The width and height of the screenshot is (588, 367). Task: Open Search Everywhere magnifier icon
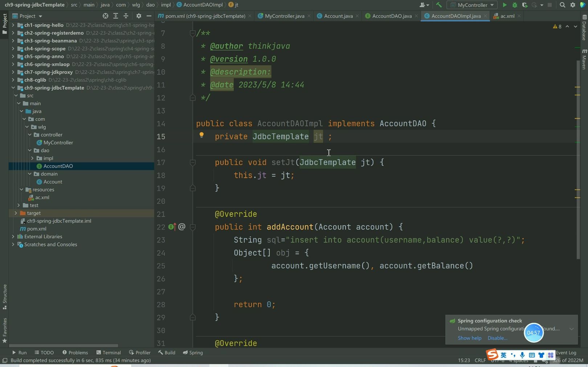tap(562, 5)
